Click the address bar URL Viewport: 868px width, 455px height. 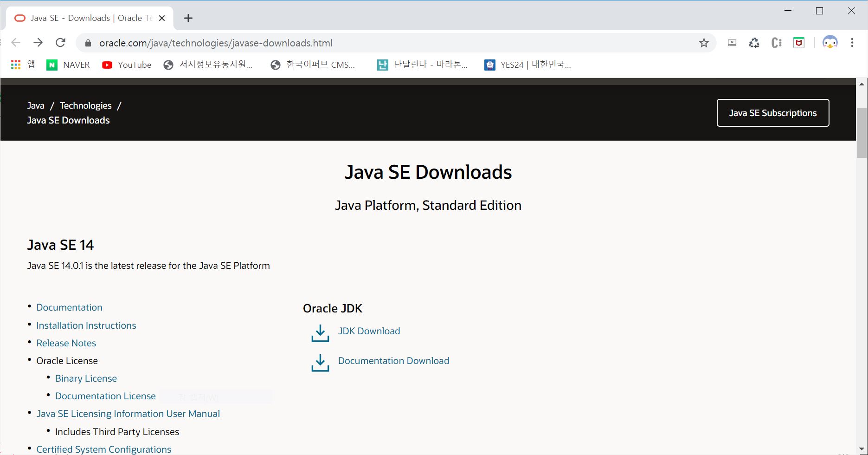[x=216, y=43]
